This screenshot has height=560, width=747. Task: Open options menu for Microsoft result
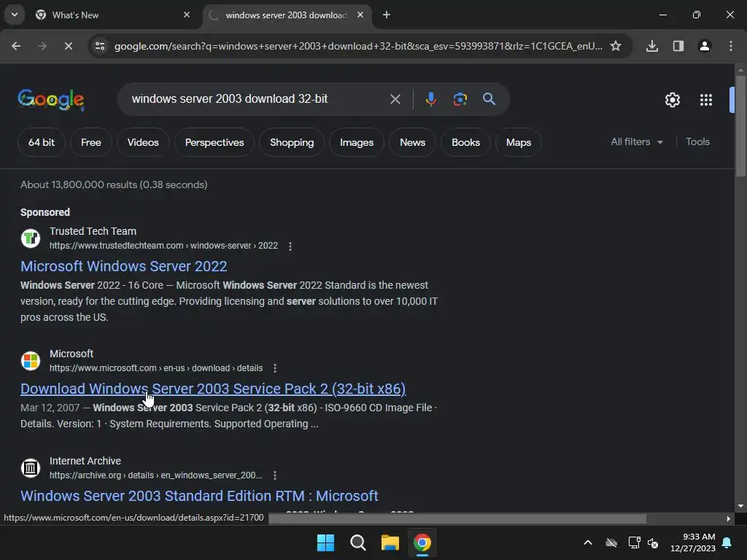point(275,368)
